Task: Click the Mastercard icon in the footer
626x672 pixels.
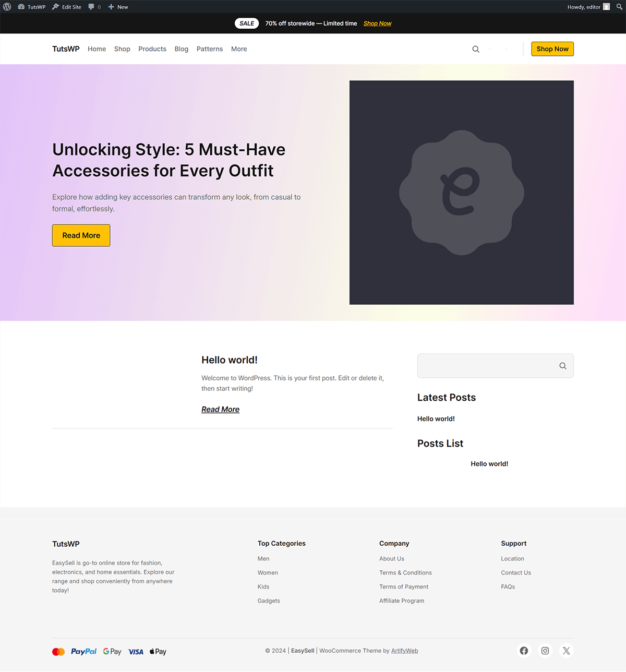Action: coord(58,651)
